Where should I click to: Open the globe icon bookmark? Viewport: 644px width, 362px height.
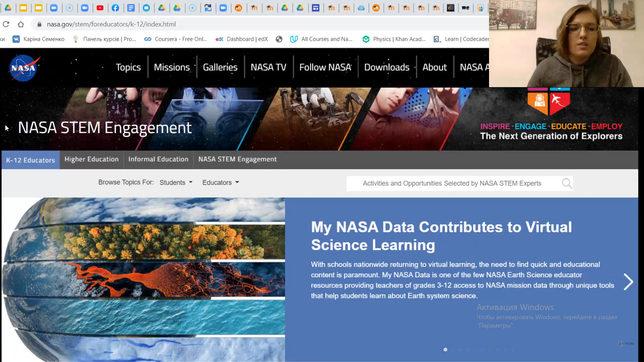pyautogui.click(x=279, y=39)
